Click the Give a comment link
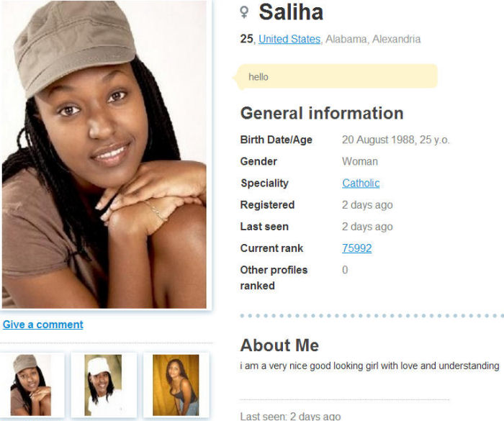The height and width of the screenshot is (421, 504). pos(43,325)
